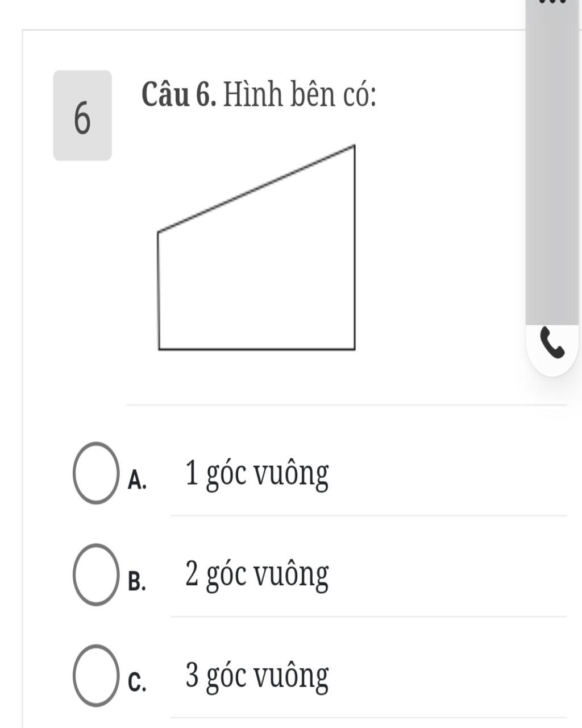Click the slanted top edge of figure

pos(256,188)
